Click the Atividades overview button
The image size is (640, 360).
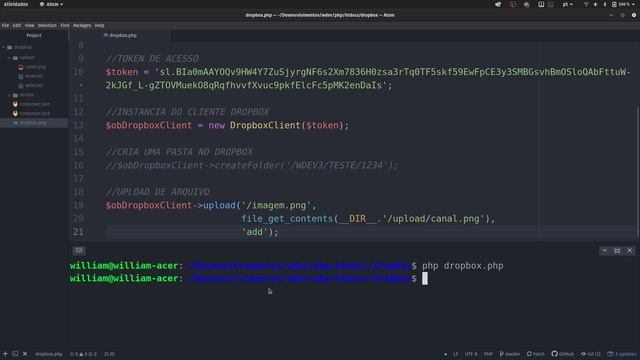pos(16,4)
